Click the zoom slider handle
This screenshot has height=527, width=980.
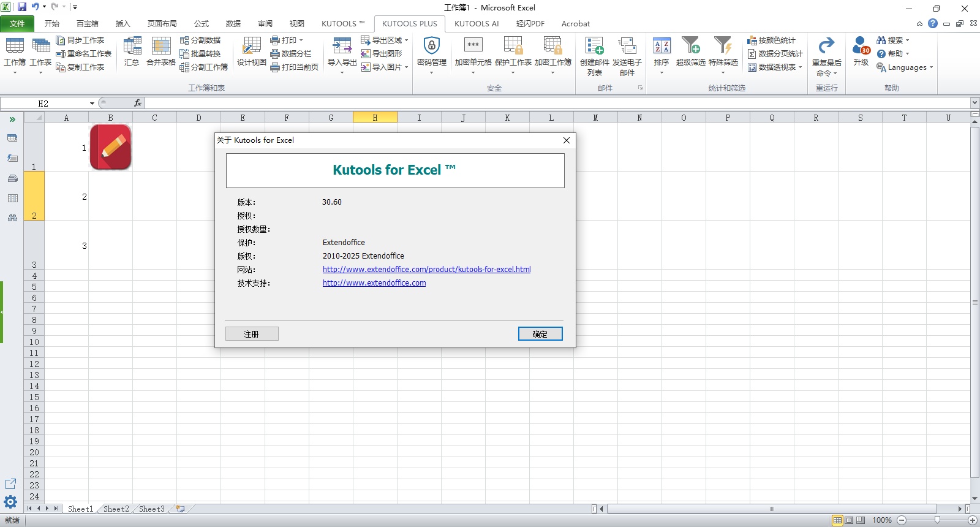coord(937,520)
